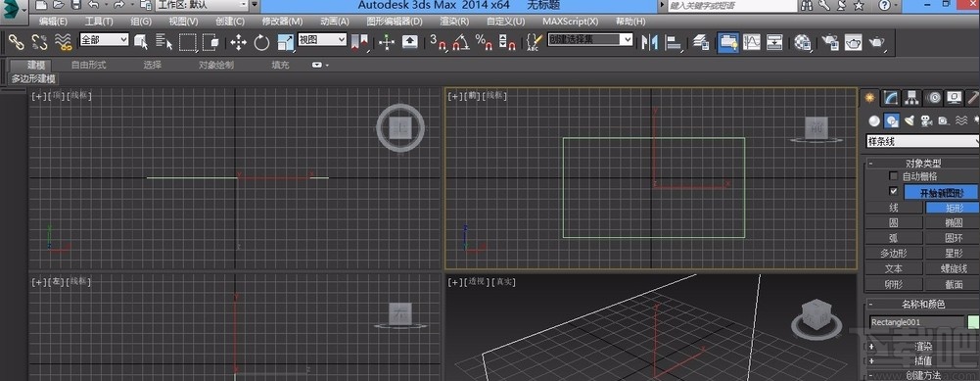Activate the Select and Scale tool

[x=286, y=42]
